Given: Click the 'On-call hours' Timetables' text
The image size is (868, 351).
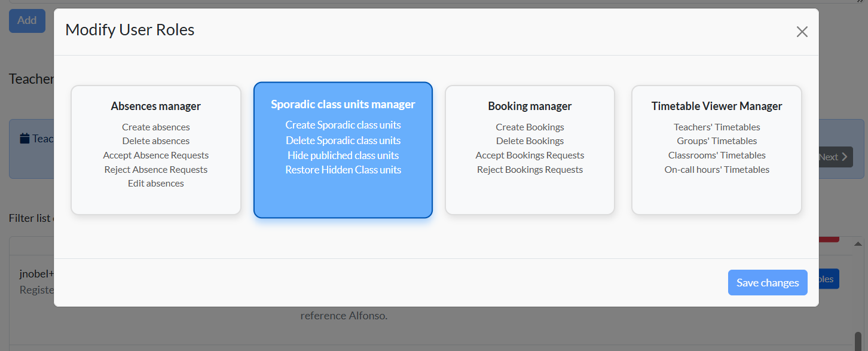Looking at the screenshot, I should [717, 169].
